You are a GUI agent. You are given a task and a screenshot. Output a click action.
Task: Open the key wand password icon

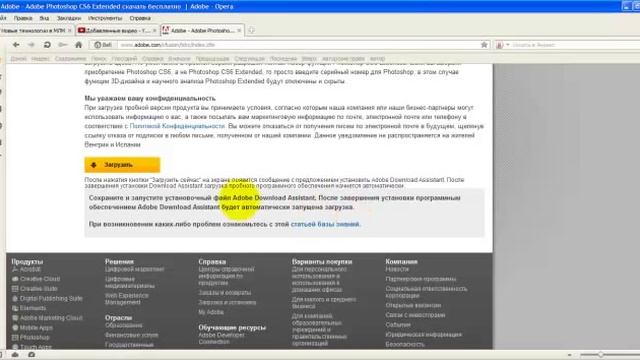(62, 45)
